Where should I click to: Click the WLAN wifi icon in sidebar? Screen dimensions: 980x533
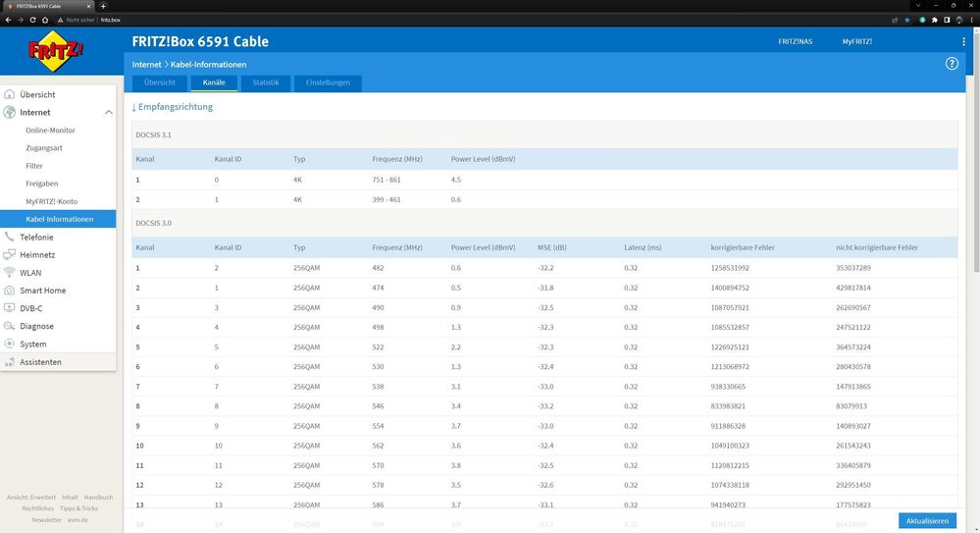(10, 273)
